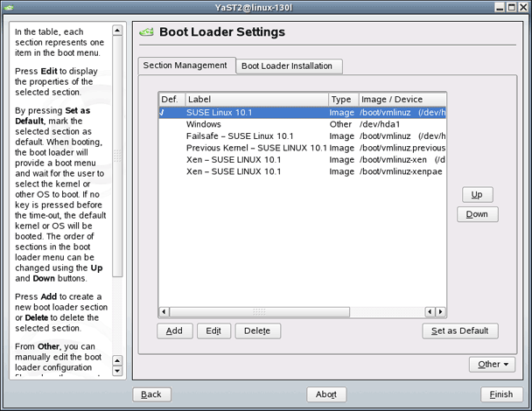Minimize the YaST2 window
Image resolution: width=532 pixels, height=411 pixels.
click(x=500, y=7)
